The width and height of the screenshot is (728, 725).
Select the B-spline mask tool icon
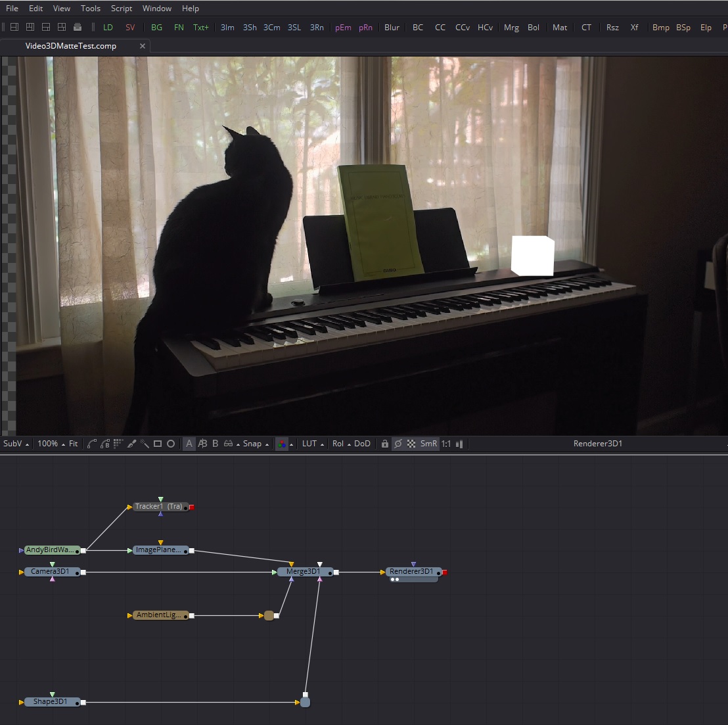pos(105,444)
